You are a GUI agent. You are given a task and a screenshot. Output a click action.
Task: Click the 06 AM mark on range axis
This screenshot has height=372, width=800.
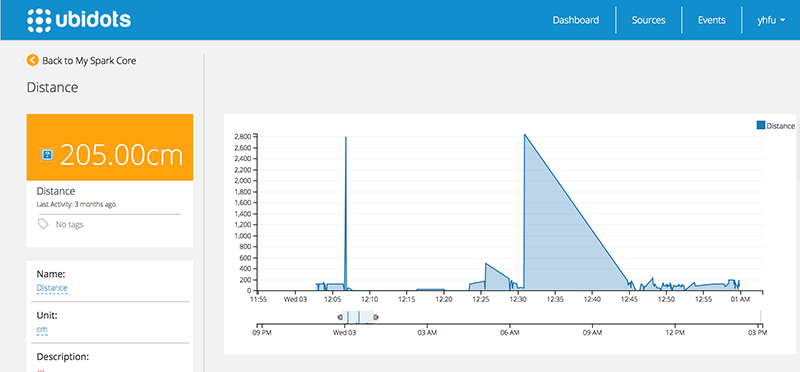[510, 333]
